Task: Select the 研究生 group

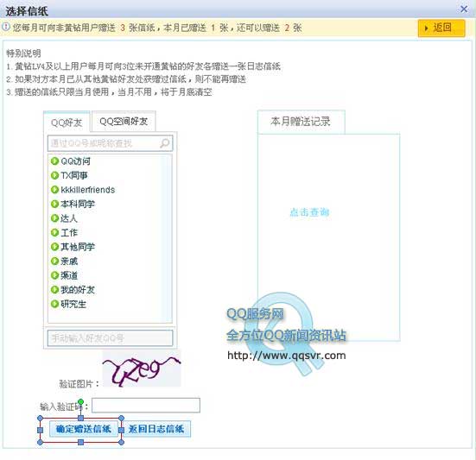Action: pyautogui.click(x=73, y=304)
